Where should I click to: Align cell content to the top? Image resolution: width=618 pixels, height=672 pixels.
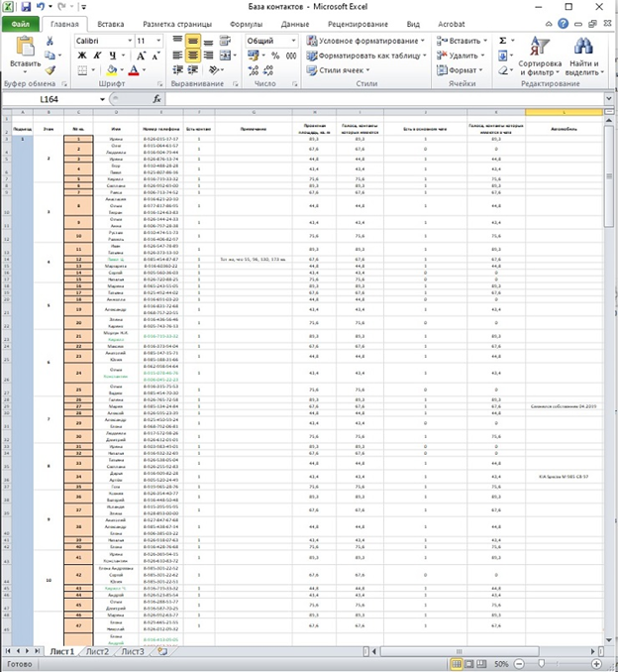point(177,41)
